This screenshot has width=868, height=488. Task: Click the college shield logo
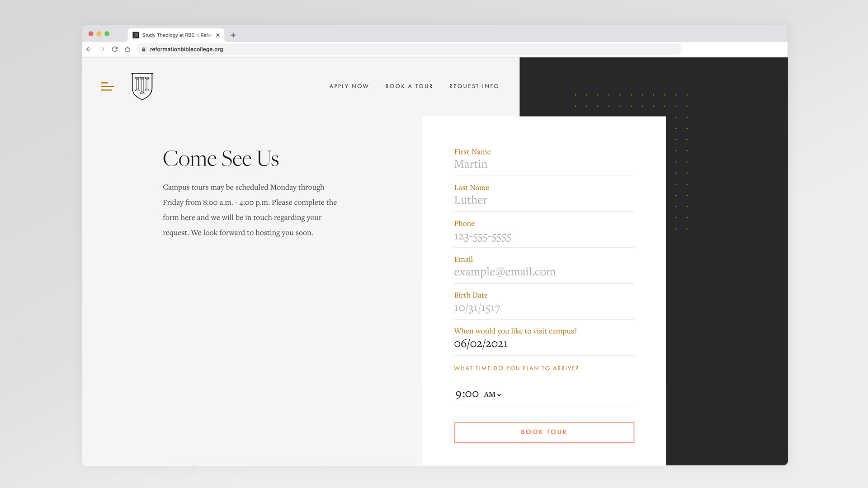142,86
